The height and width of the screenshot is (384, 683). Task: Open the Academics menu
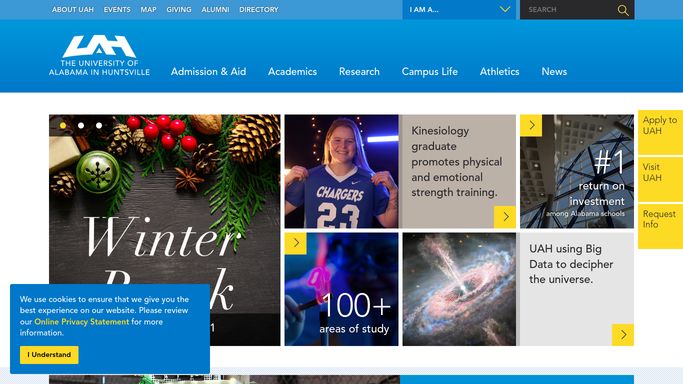pyautogui.click(x=292, y=72)
